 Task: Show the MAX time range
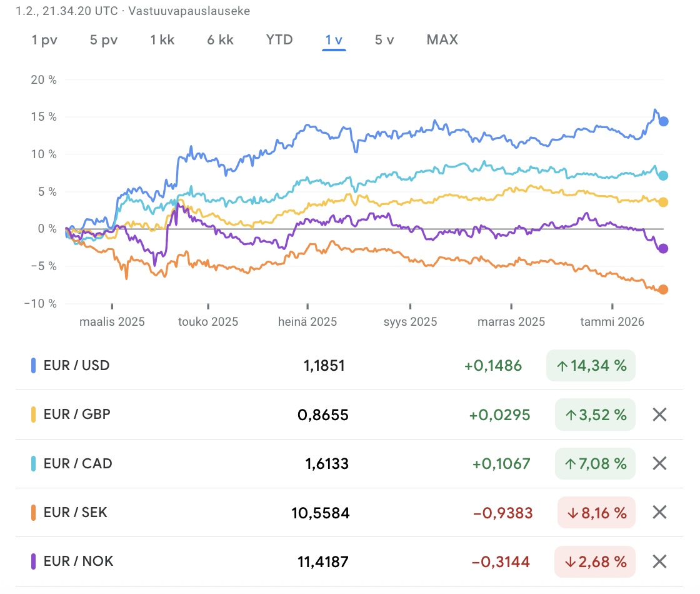442,40
